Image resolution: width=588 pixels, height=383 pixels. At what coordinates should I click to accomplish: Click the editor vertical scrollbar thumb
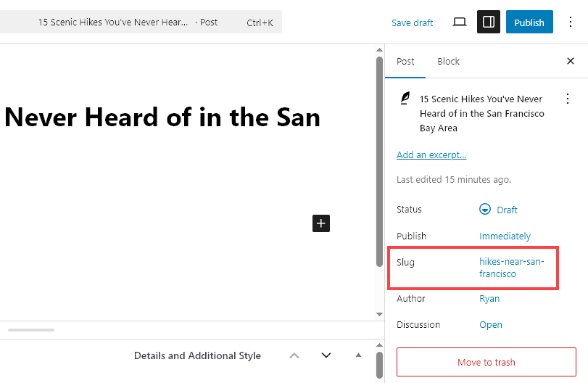[x=379, y=161]
